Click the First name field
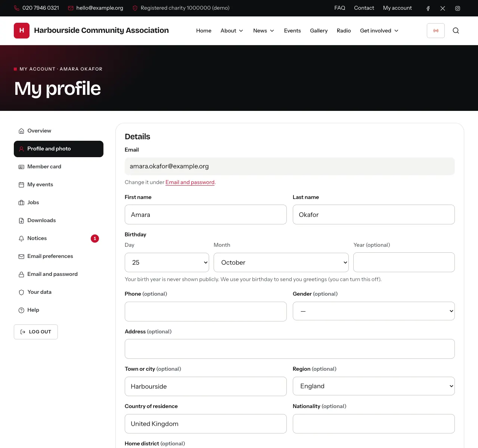Viewport: 478px width, 448px height. click(x=206, y=215)
